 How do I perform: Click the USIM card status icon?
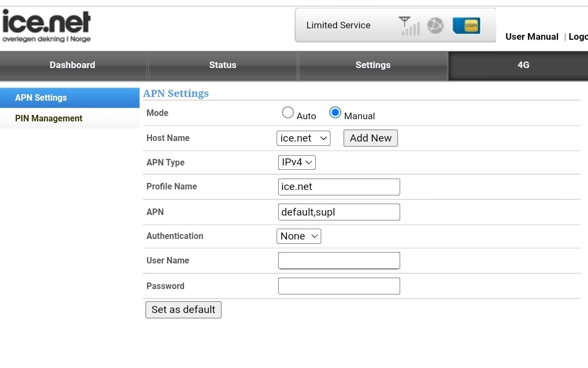[467, 26]
